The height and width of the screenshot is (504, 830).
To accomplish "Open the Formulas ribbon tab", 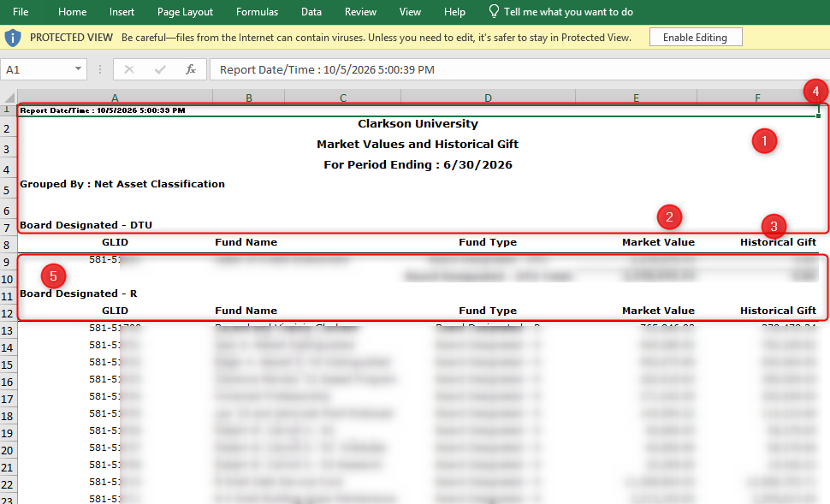I will click(x=257, y=12).
